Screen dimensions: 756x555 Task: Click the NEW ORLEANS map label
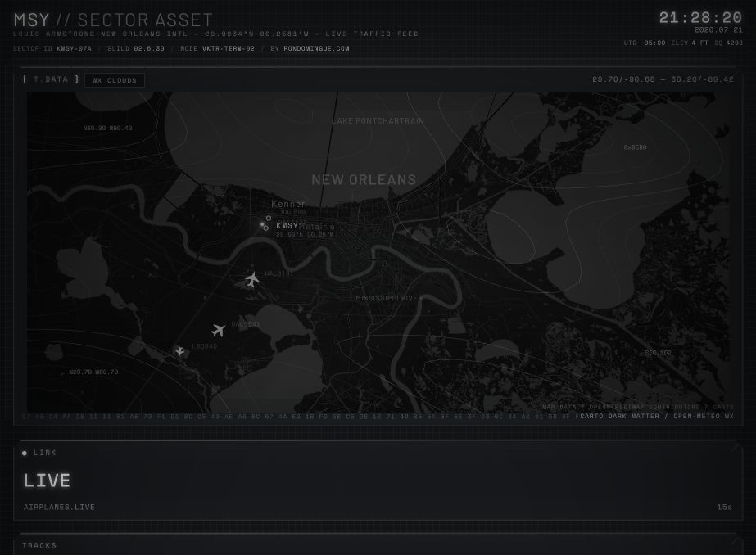click(364, 180)
